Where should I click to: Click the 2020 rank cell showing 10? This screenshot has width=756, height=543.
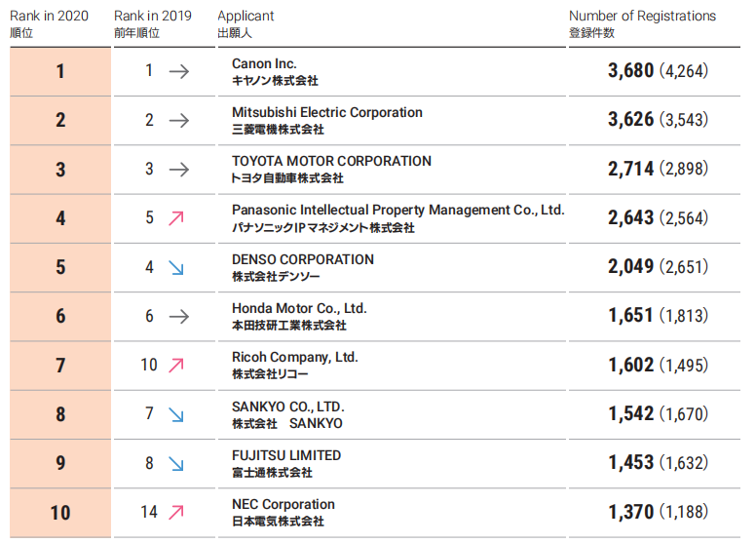pyautogui.click(x=60, y=513)
